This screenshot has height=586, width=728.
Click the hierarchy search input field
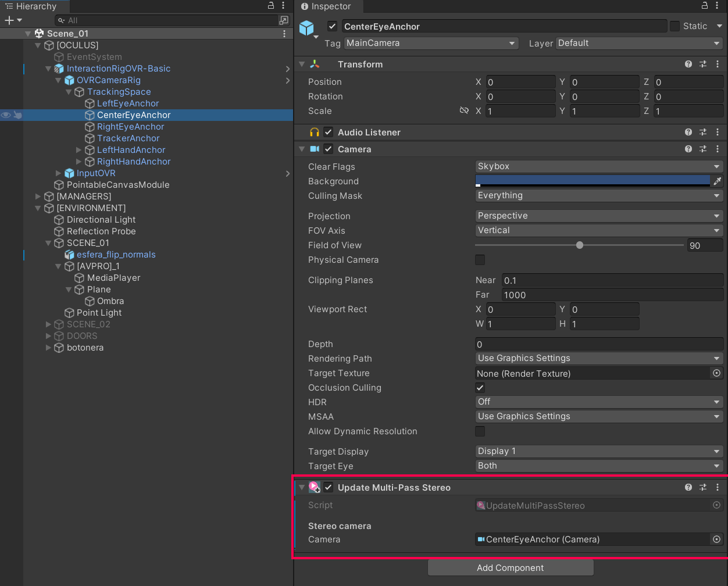169,20
